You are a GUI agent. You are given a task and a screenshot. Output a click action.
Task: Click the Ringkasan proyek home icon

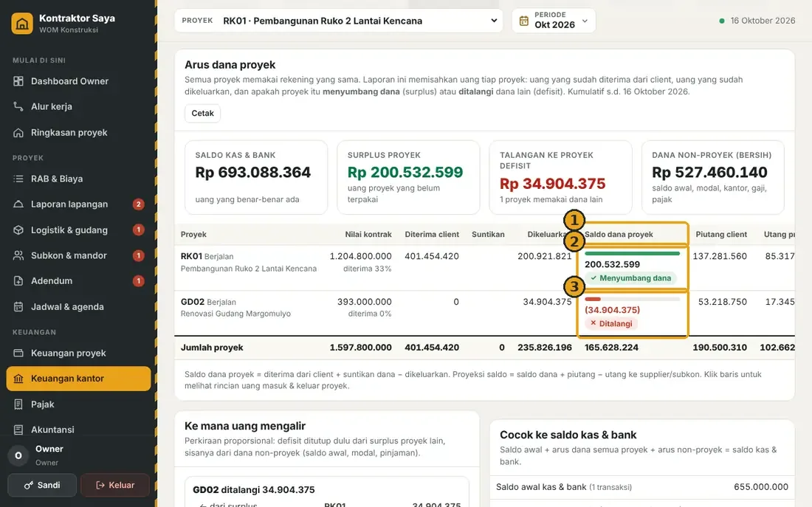18,133
